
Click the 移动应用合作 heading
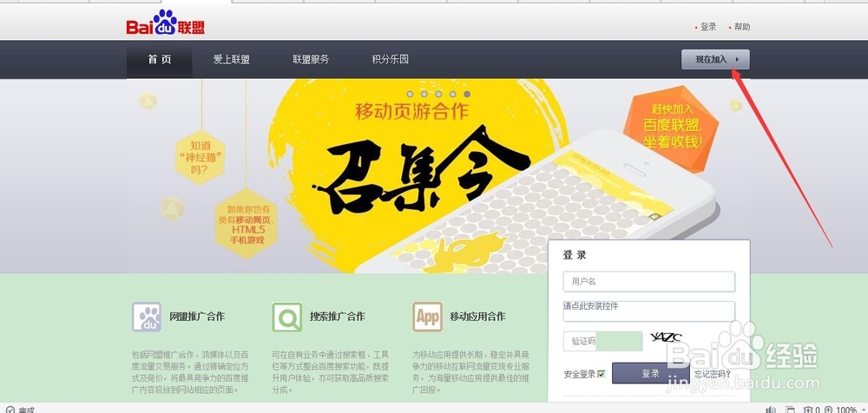click(x=477, y=317)
